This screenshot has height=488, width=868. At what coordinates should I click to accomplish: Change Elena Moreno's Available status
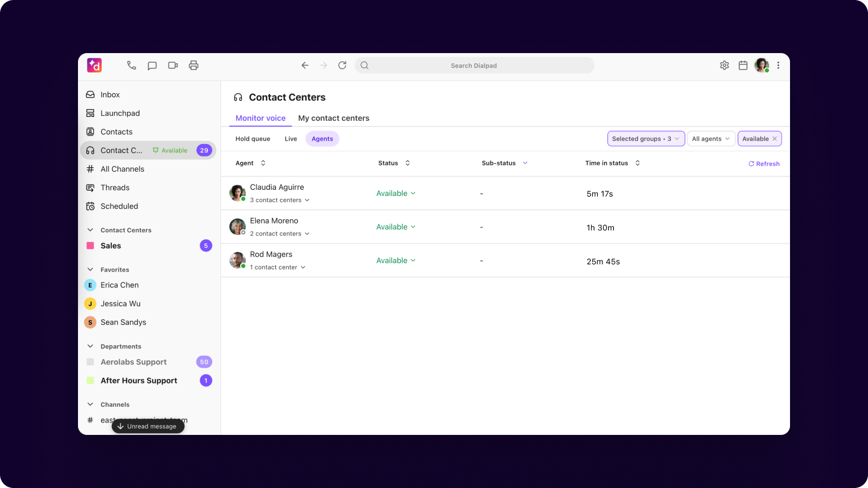pos(396,227)
